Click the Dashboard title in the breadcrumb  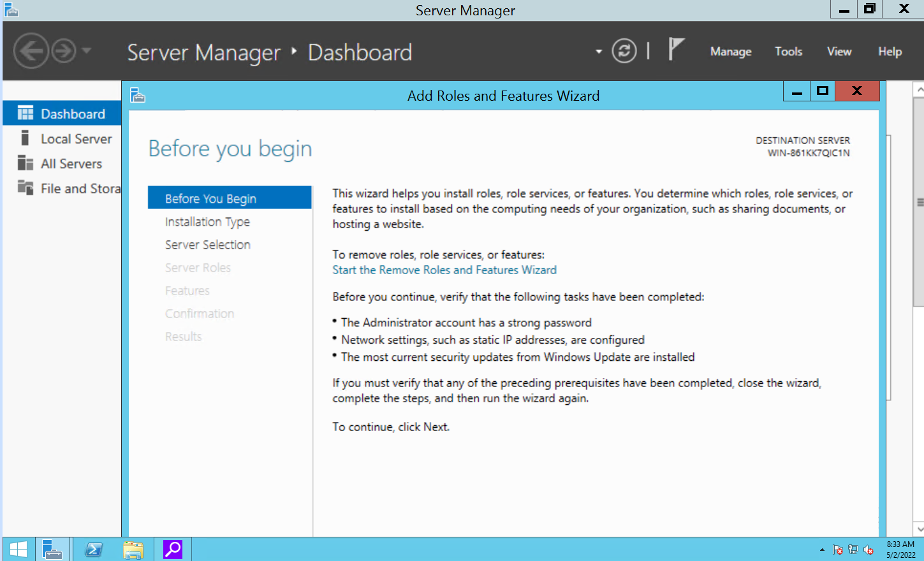(x=360, y=52)
